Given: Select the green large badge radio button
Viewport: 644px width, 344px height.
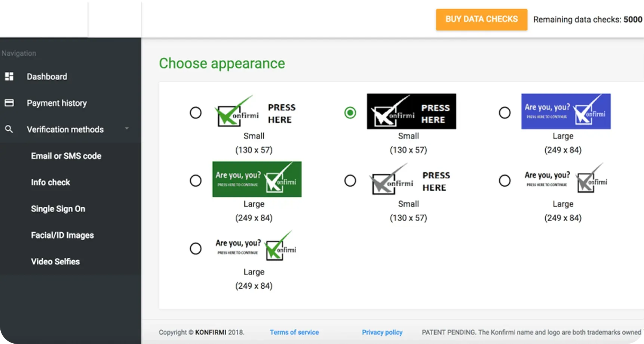Looking at the screenshot, I should point(196,180).
